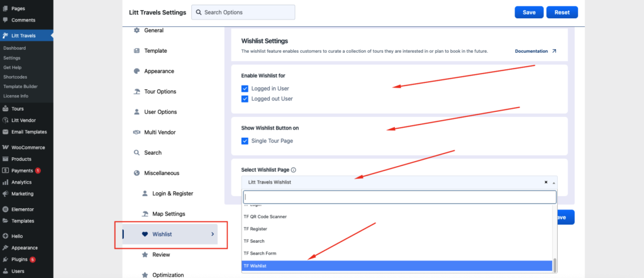Viewport: 644px width, 278px height.
Task: Click the Analytics bar chart icon
Action: tap(6, 182)
